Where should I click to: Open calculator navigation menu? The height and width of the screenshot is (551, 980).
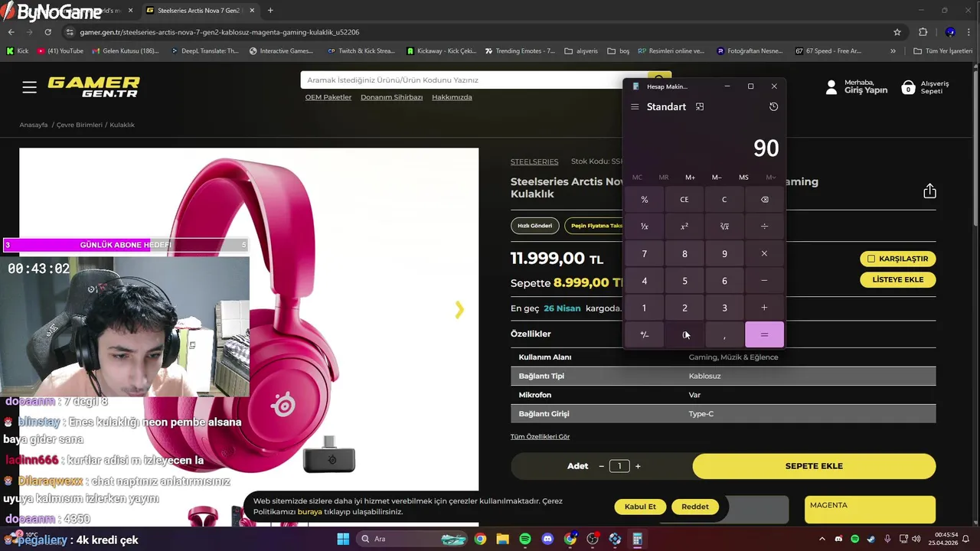tap(635, 107)
